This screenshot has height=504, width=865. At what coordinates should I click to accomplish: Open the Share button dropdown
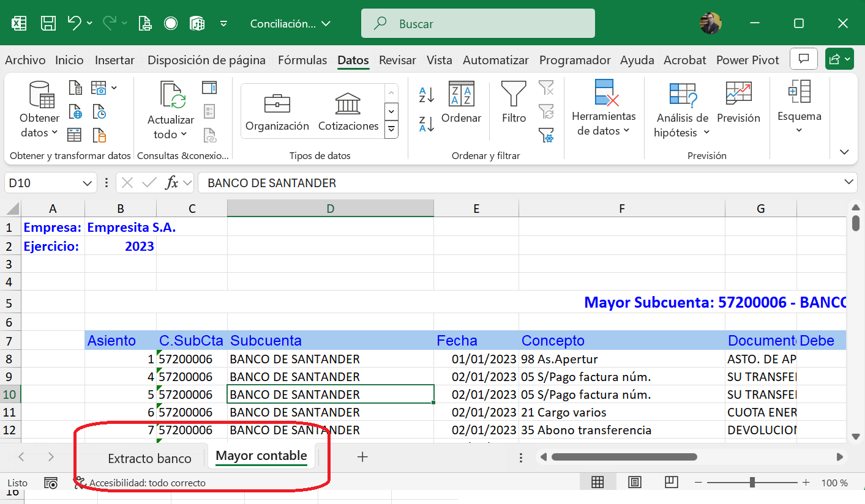tap(839, 59)
